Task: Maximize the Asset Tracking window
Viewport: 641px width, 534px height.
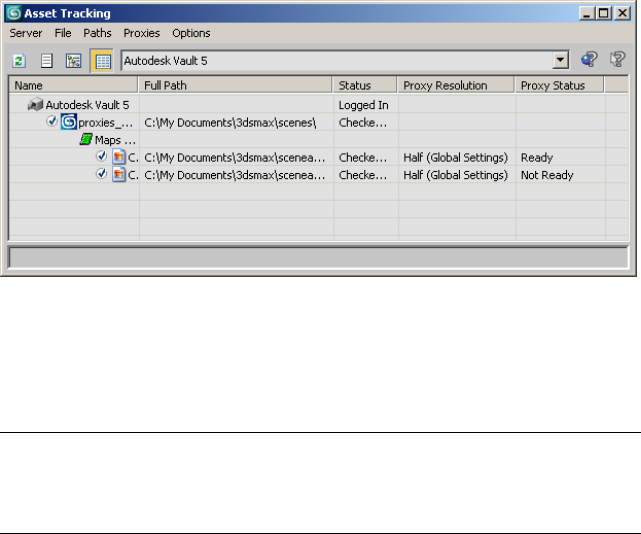Action: pos(604,13)
